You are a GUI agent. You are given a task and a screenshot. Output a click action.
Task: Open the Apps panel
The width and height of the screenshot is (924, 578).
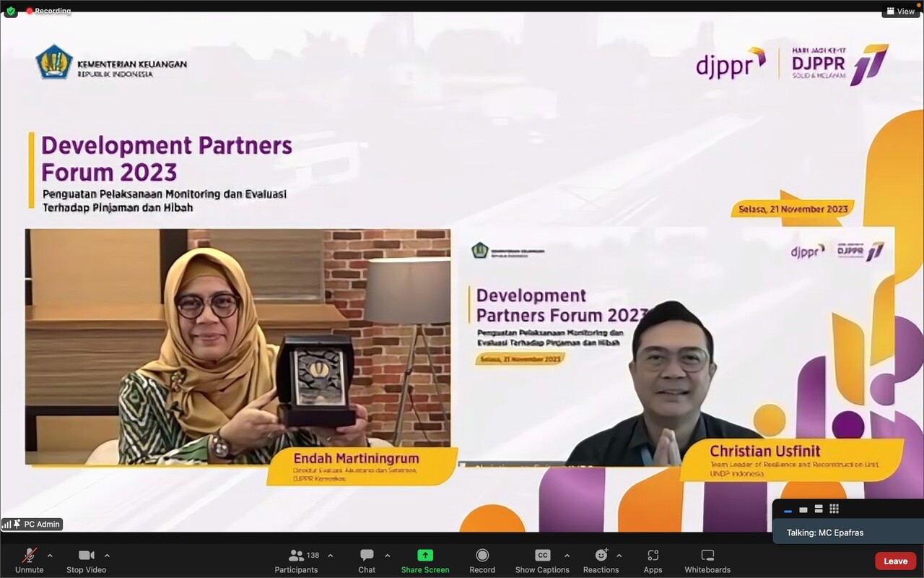click(x=653, y=561)
